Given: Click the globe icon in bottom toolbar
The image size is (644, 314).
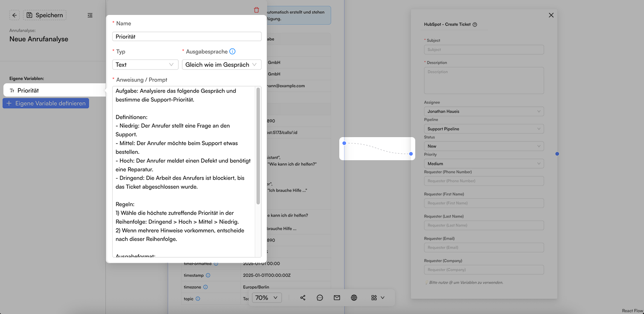Looking at the screenshot, I should [354, 298].
